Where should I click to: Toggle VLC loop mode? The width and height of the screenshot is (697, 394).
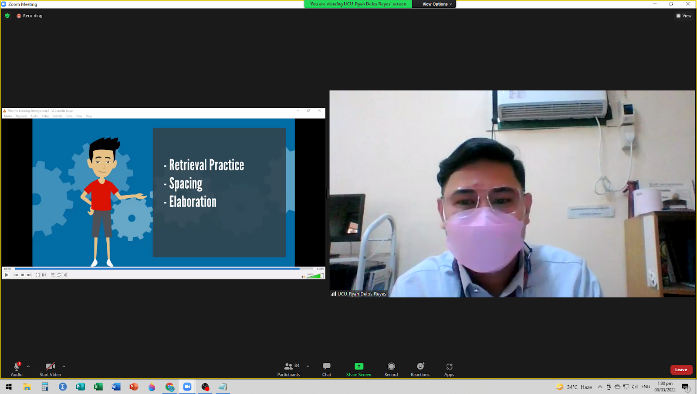click(x=59, y=275)
